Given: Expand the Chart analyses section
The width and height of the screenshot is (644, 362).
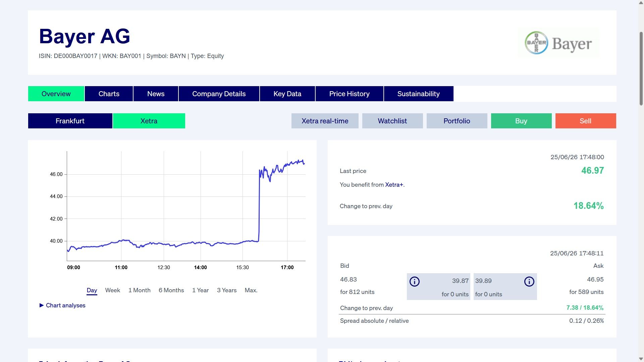Looking at the screenshot, I should click(x=62, y=305).
